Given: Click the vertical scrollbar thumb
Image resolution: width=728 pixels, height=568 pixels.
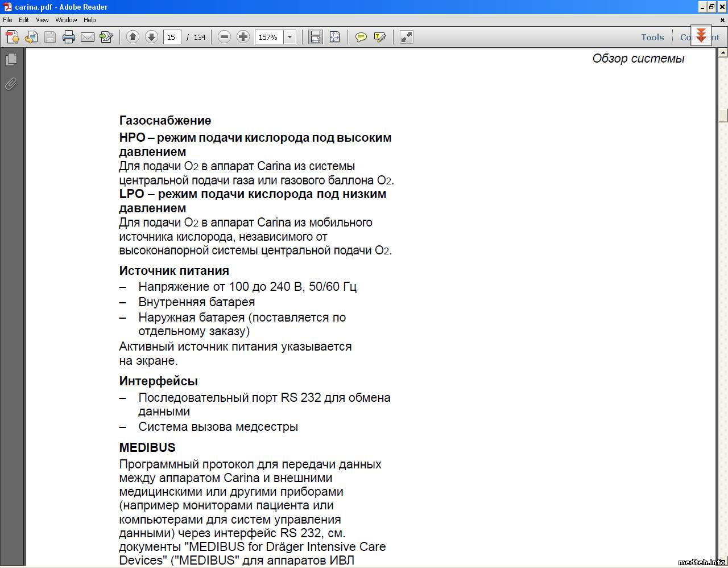Looking at the screenshot, I should (723, 116).
